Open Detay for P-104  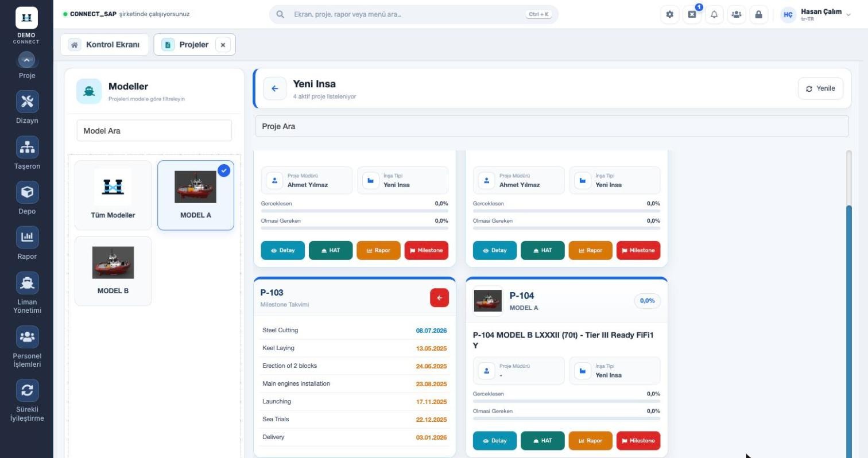point(494,441)
